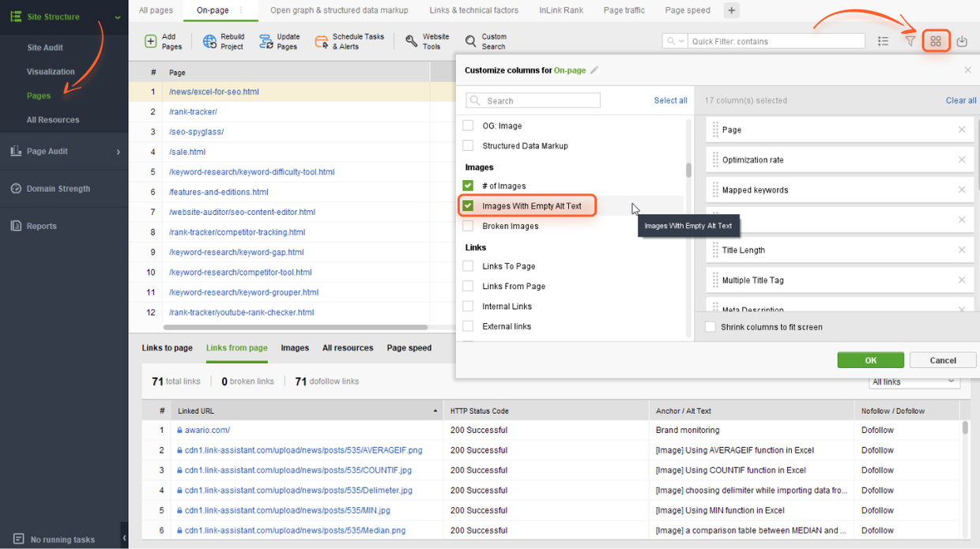Open the awario.com linked URL
The width and height of the screenshot is (980, 549).
[x=208, y=430]
